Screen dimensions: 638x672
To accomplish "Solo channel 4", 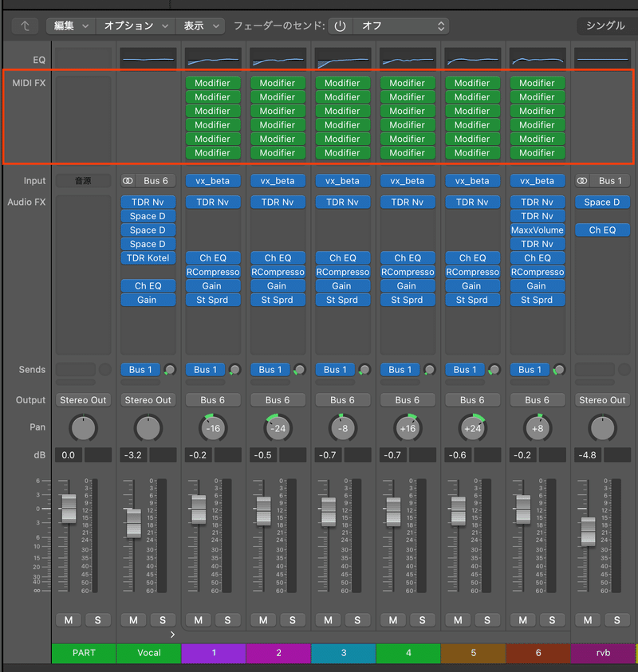I will point(422,619).
